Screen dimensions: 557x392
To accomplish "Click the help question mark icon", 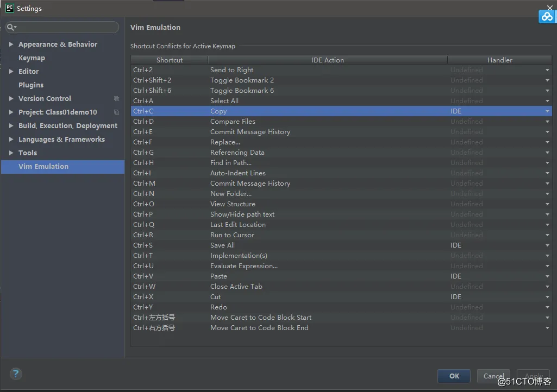I will coord(16,374).
